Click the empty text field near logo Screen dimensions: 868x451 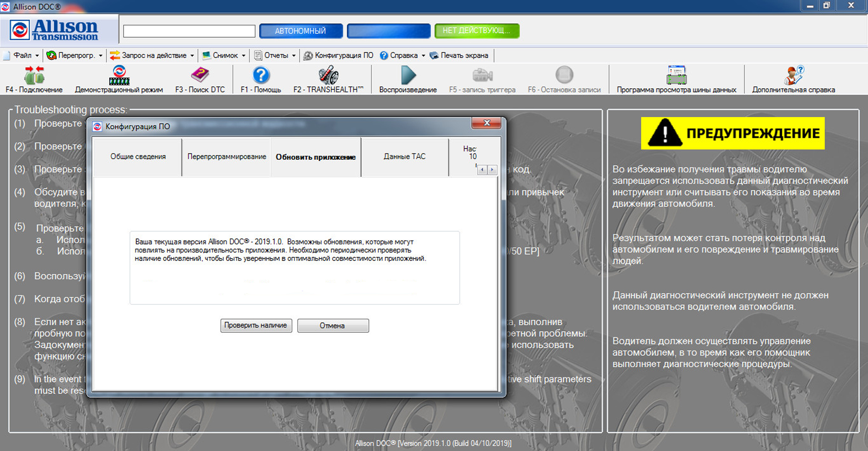coord(189,31)
